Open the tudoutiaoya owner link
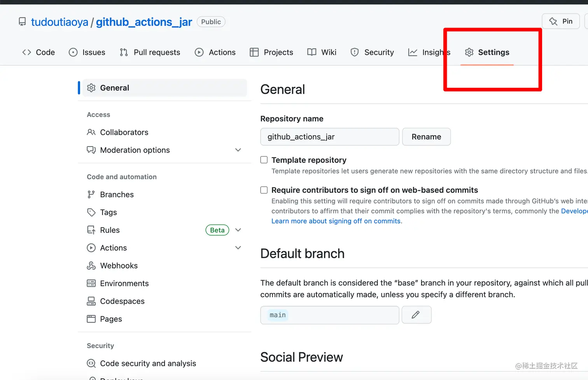This screenshot has height=380, width=588. coord(59,22)
